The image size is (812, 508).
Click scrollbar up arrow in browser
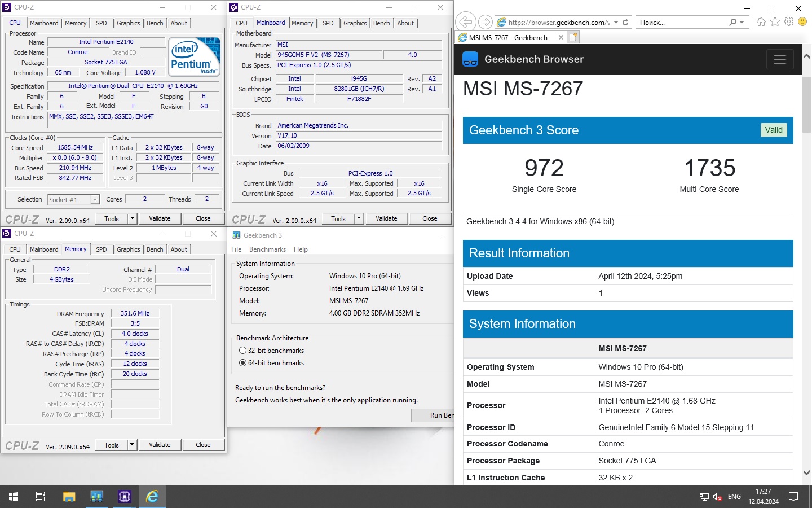806,56
